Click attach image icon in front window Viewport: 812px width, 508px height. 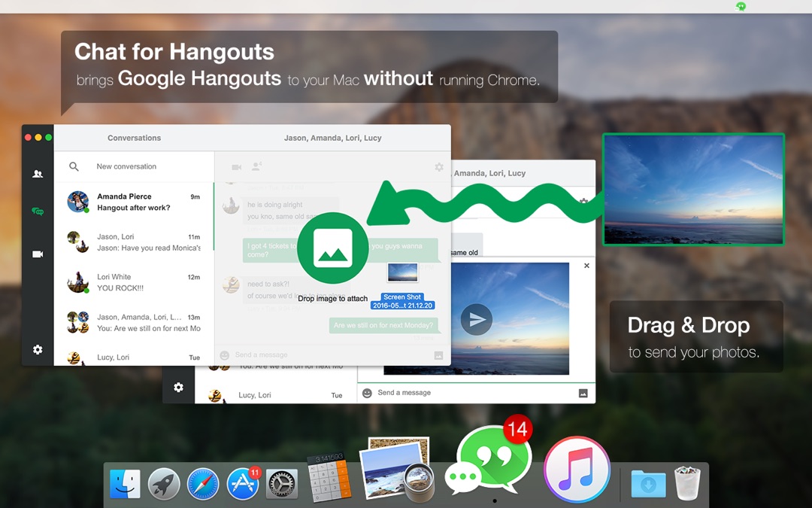point(438,355)
